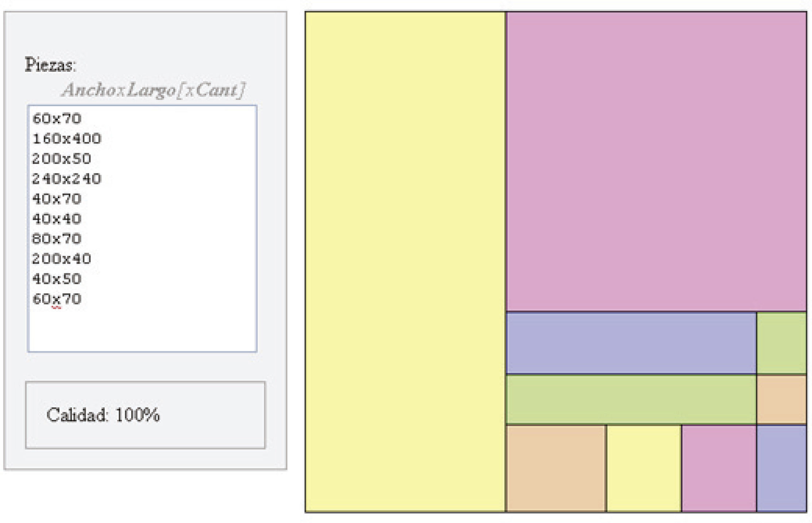This screenshot has height=523, width=812.
Task: Click the 40x40 entry in the pieces box
Action: [57, 219]
